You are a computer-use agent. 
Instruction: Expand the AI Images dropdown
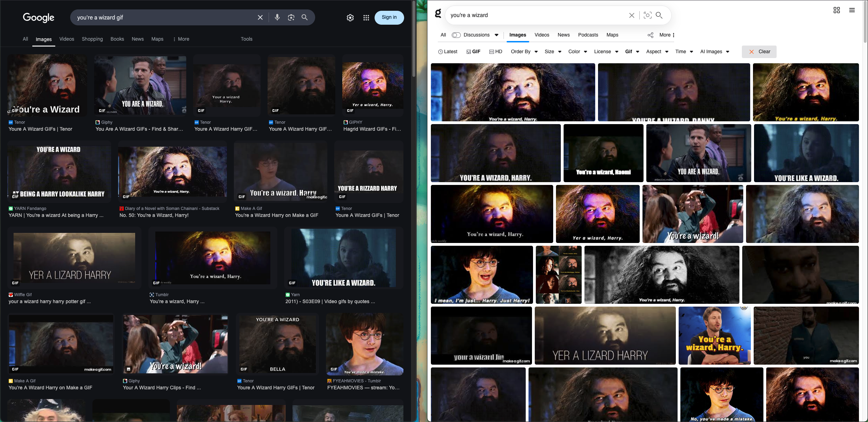click(714, 52)
